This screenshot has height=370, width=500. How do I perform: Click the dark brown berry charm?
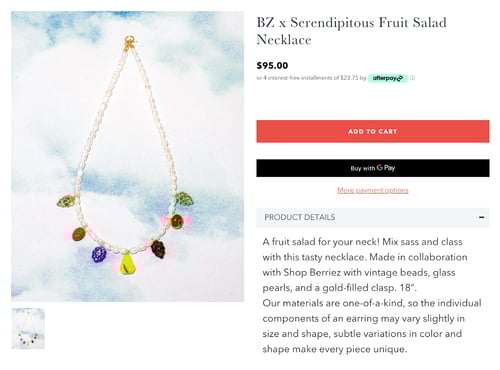[x=158, y=249]
